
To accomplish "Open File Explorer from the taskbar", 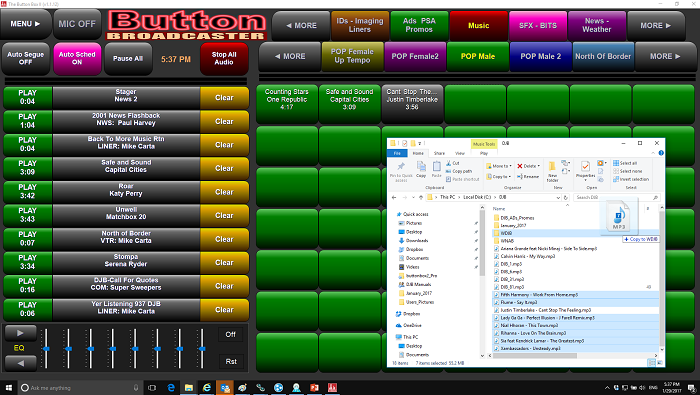I will 189,387.
